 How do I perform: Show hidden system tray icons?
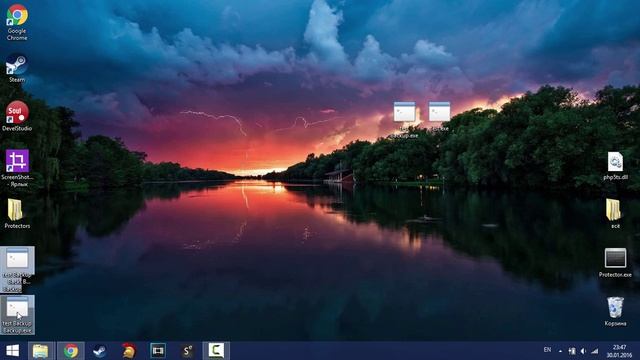tap(560, 351)
